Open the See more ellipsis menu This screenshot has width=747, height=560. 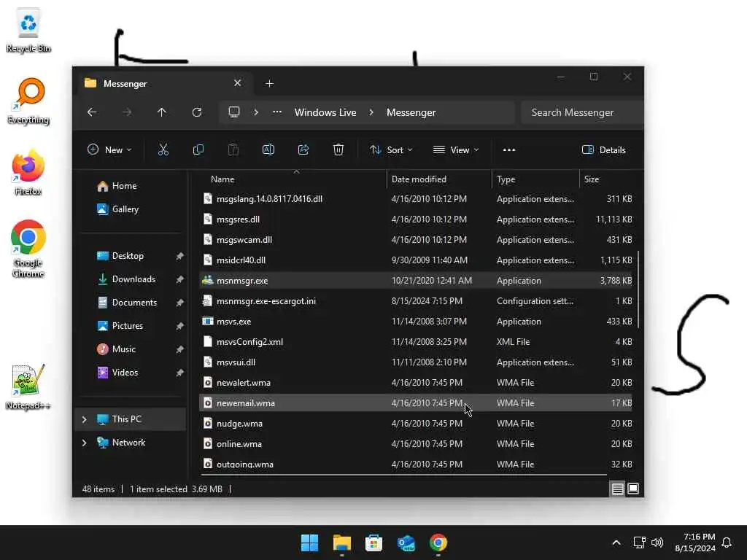[508, 149]
